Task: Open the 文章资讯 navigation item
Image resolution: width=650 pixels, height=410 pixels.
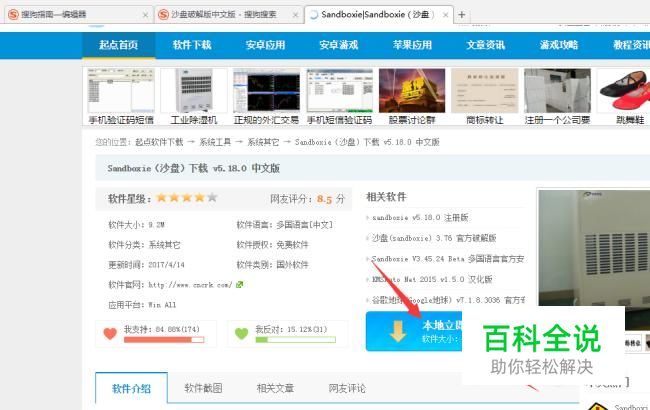Action: pos(485,45)
